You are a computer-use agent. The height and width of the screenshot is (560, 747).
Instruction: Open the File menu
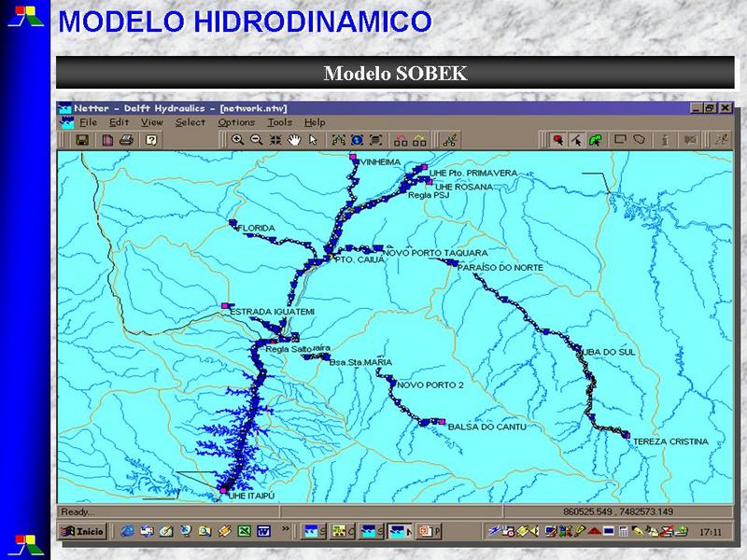click(x=88, y=122)
